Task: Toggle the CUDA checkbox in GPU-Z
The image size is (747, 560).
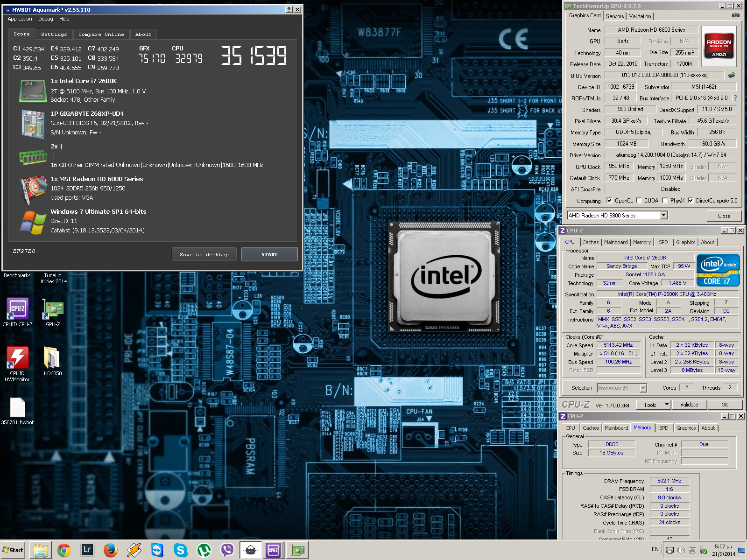Action: click(639, 201)
